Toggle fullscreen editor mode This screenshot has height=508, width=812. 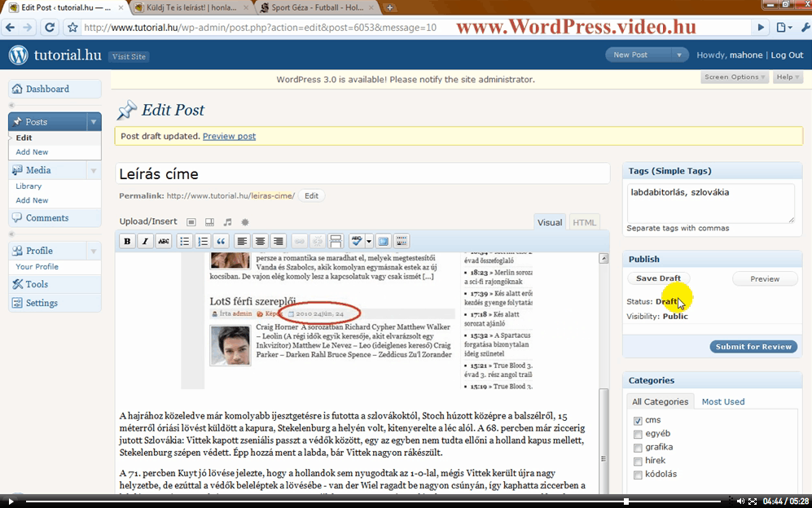tap(384, 241)
